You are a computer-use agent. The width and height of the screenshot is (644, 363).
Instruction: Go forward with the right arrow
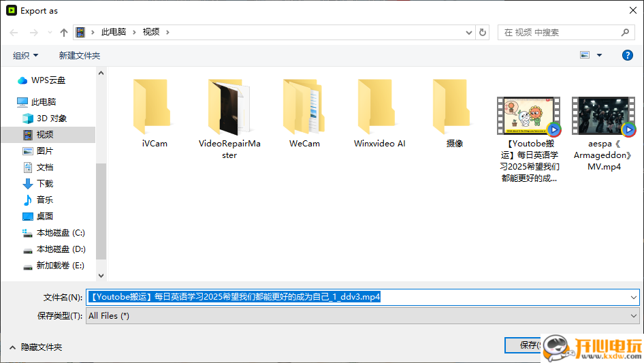tap(33, 33)
